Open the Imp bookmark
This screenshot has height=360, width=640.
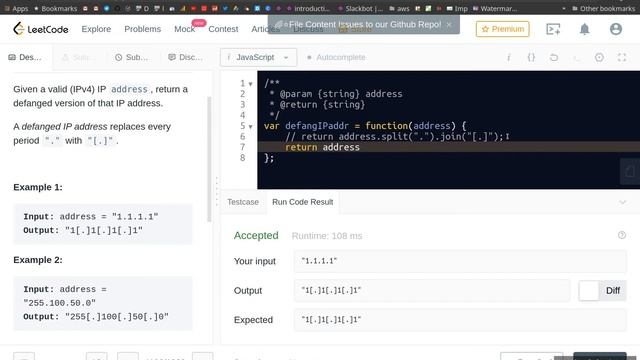tap(457, 8)
